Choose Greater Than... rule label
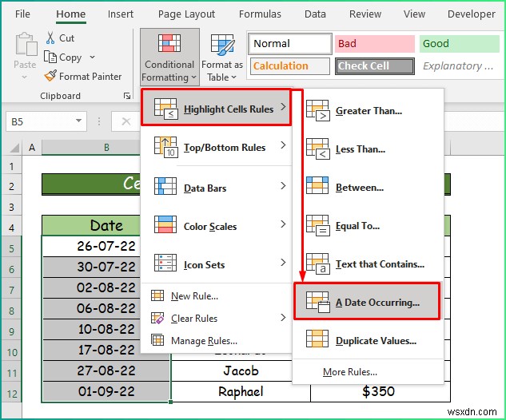The height and width of the screenshot is (420, 506). click(369, 111)
